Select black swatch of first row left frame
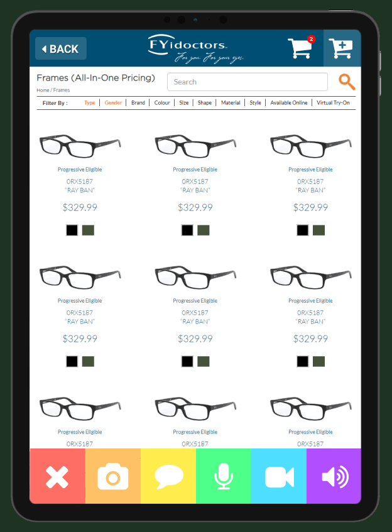 tap(72, 231)
